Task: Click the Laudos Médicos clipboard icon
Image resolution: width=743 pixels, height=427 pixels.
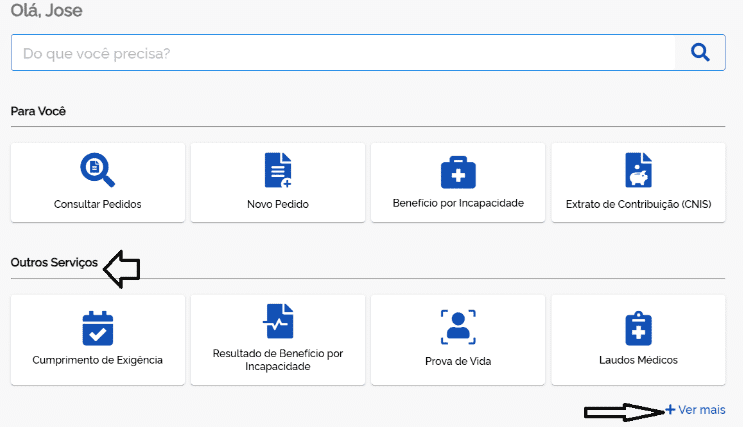Action: (x=638, y=328)
